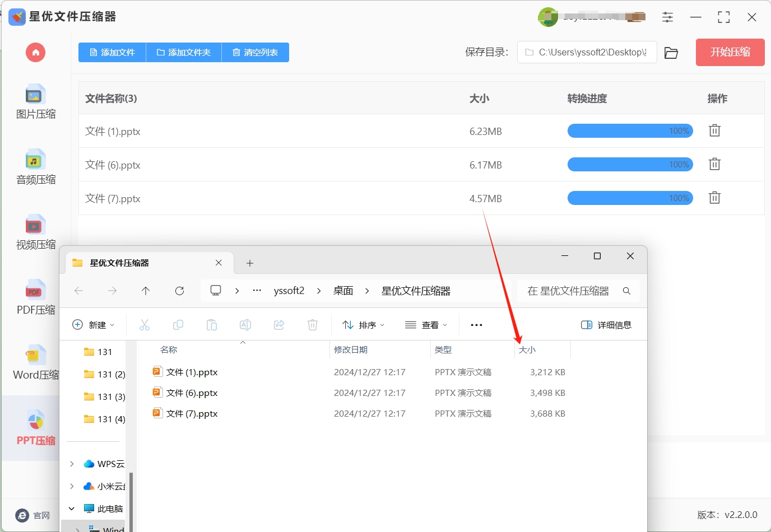Open the 排序 sort dropdown
Viewport: 771px width, 532px height.
point(364,325)
